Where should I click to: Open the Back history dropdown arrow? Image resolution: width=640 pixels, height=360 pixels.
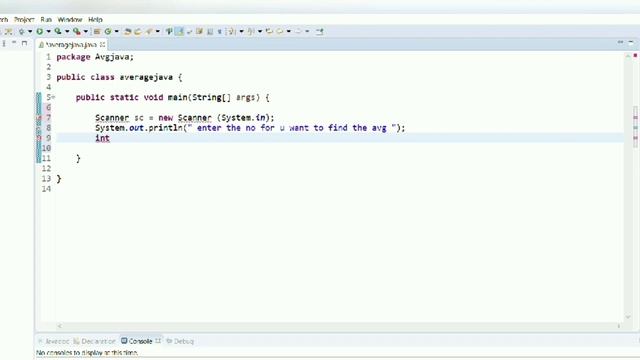point(289,31)
